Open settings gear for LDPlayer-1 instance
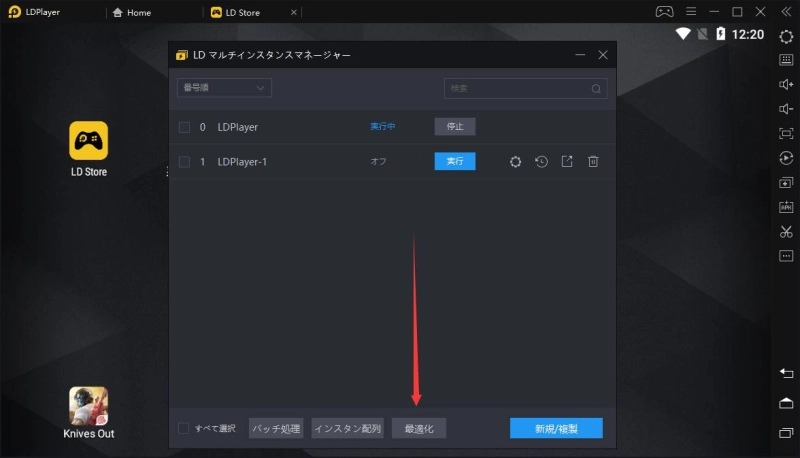 point(515,162)
